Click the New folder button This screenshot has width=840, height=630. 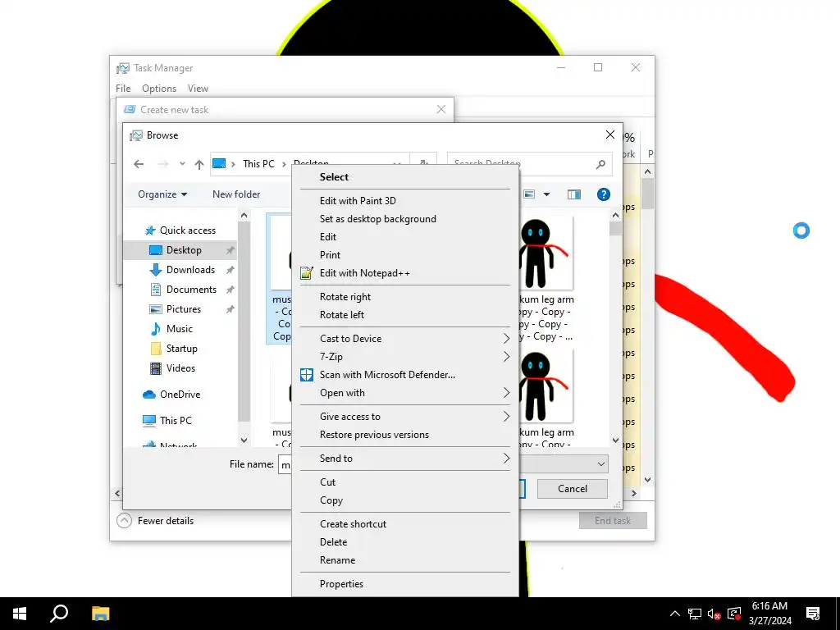[x=236, y=194]
